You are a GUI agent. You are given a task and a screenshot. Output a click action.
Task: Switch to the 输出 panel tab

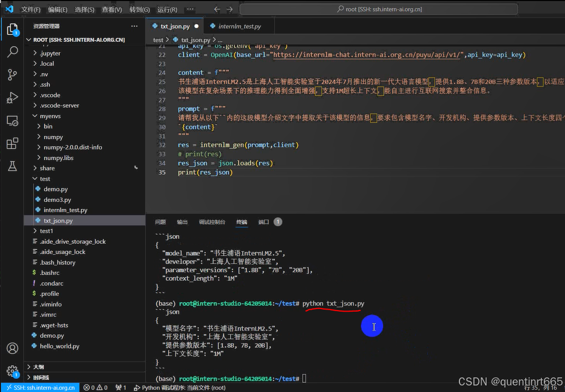click(x=182, y=222)
